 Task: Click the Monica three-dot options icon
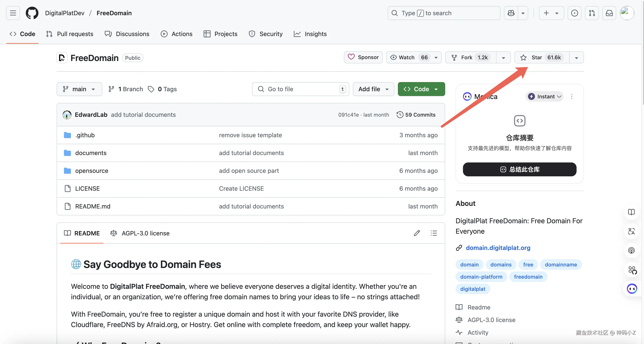pyautogui.click(x=572, y=97)
